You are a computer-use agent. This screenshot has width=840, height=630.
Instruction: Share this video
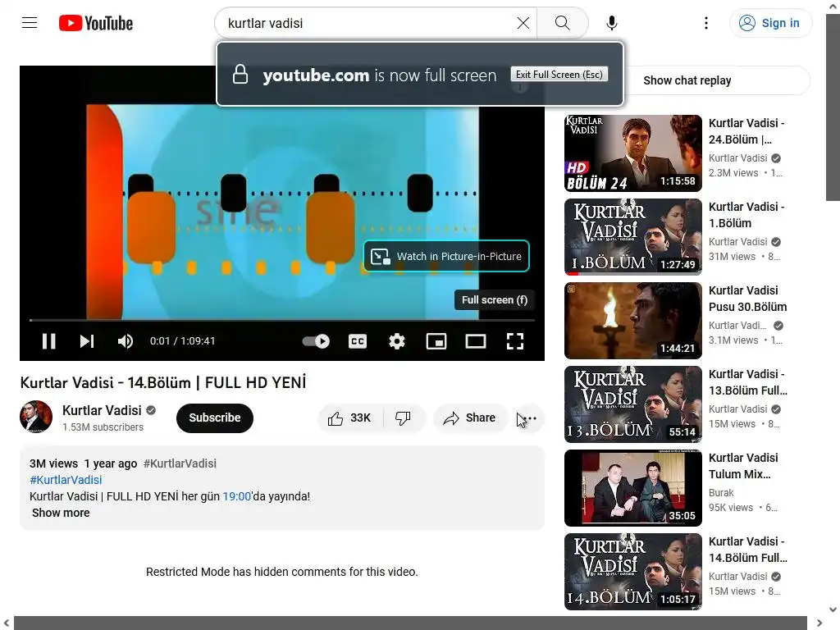coord(469,418)
